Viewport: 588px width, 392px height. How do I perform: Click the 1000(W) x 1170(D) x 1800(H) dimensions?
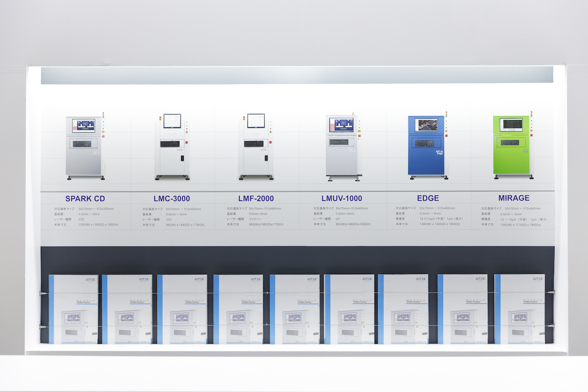(520, 225)
